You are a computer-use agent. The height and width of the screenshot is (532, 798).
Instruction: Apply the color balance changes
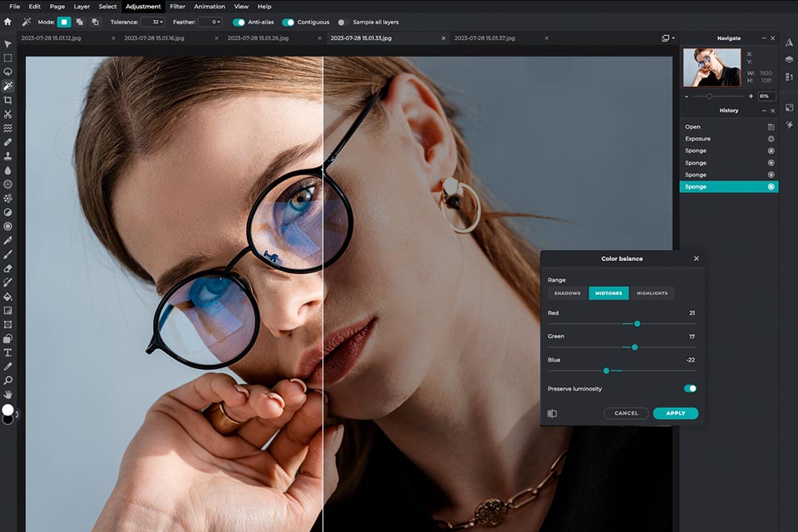tap(675, 413)
